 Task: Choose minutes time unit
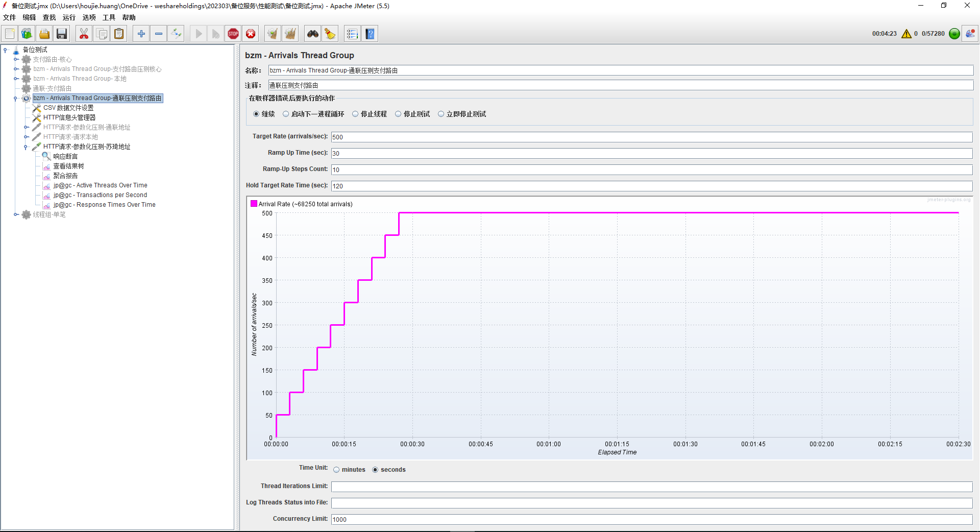coord(336,470)
